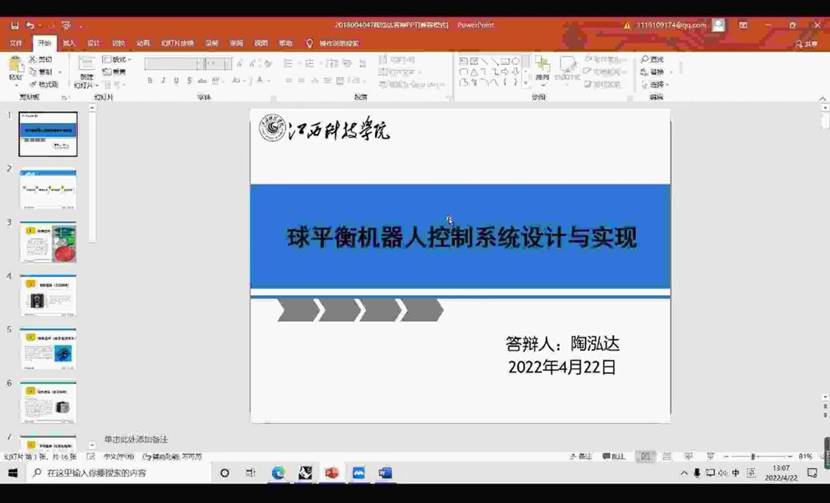Toggle Comments pane in status bar
This screenshot has width=830, height=503.
(614, 456)
